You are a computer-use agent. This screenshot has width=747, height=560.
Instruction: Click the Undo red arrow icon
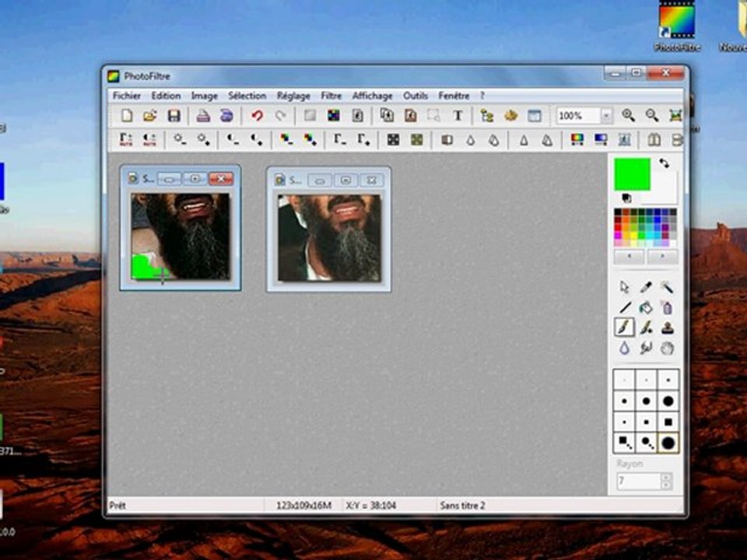point(258,115)
